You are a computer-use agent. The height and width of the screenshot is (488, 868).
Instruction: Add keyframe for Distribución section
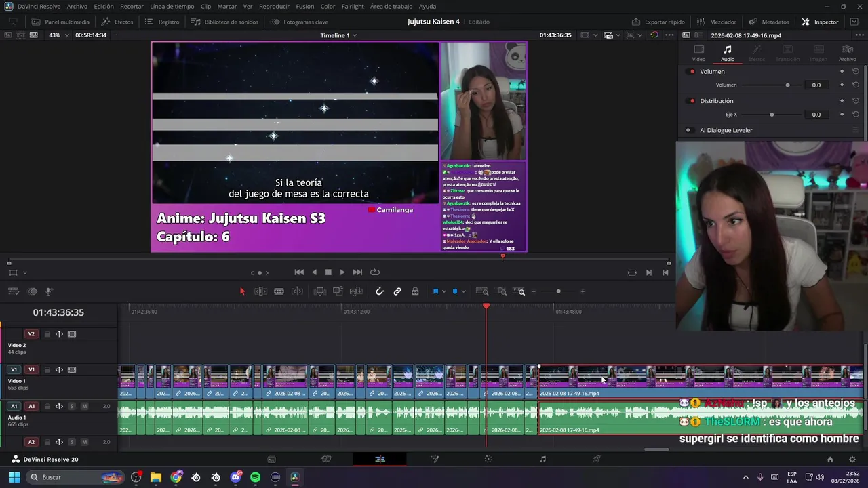[842, 101]
